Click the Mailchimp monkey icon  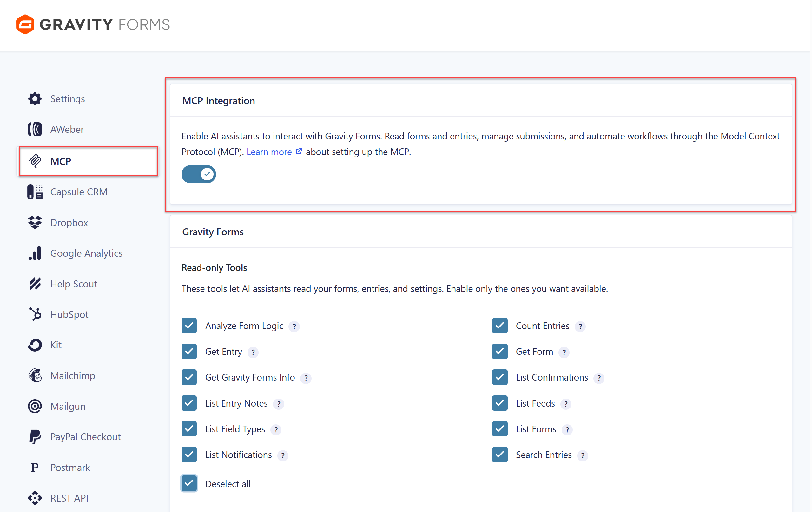(x=35, y=376)
